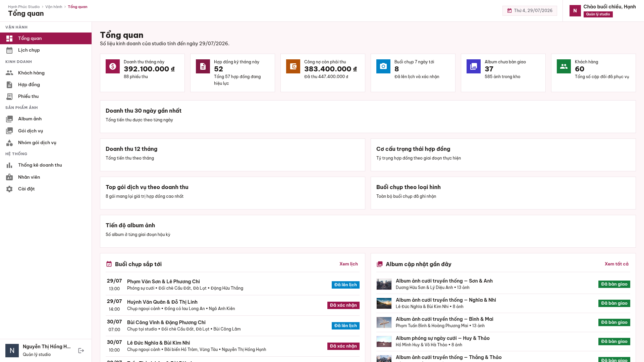Select Thống kê doanh thu in sidebar
Screen dimensions: 644x362
pos(46,165)
